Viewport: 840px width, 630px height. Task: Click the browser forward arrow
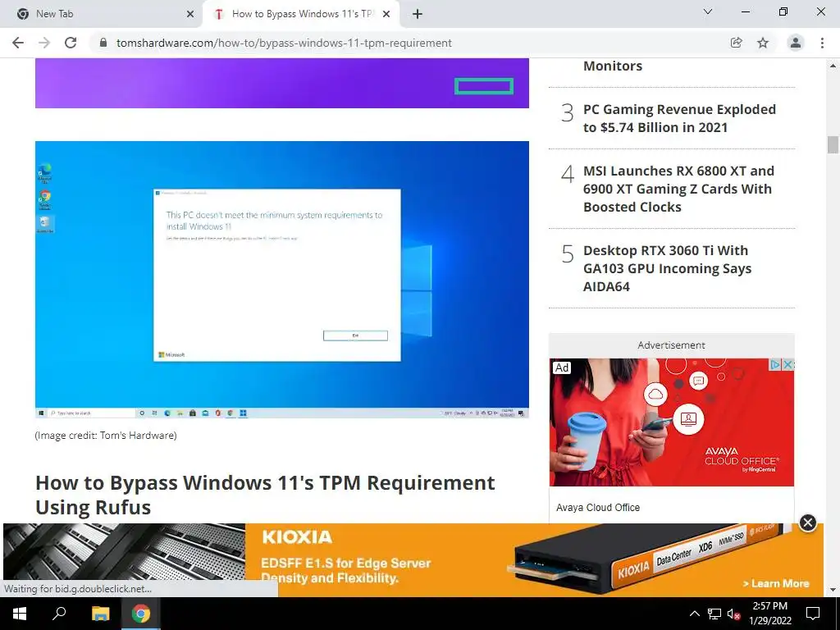tap(44, 43)
